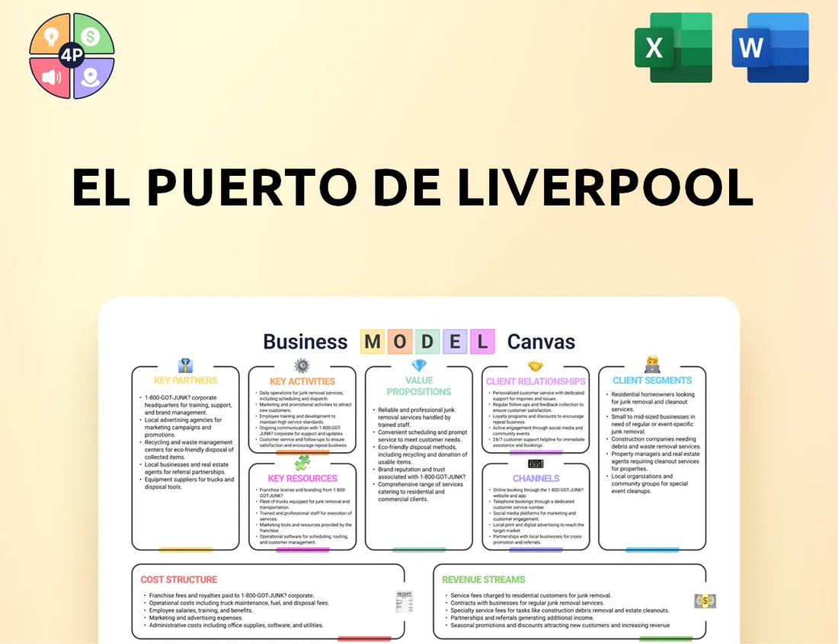Click the puzzle piece icon above Key Resources
This screenshot has width=838, height=644.
tap(302, 462)
